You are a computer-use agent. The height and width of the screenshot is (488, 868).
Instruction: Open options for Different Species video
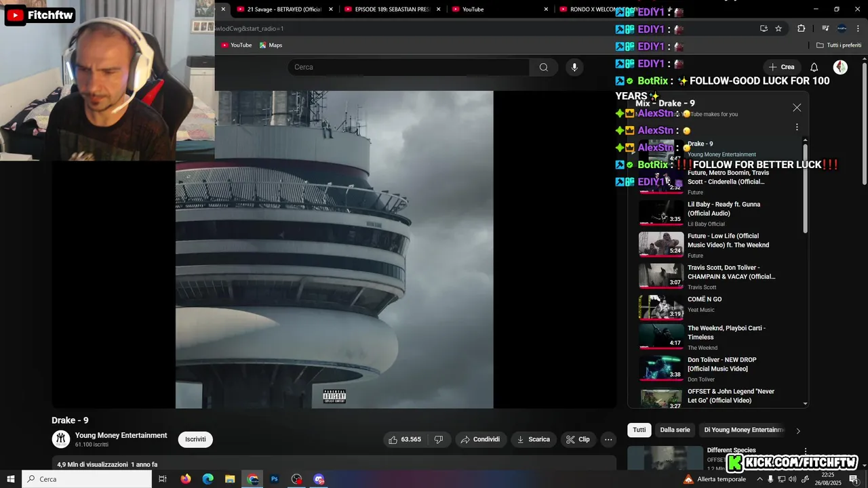(x=805, y=451)
